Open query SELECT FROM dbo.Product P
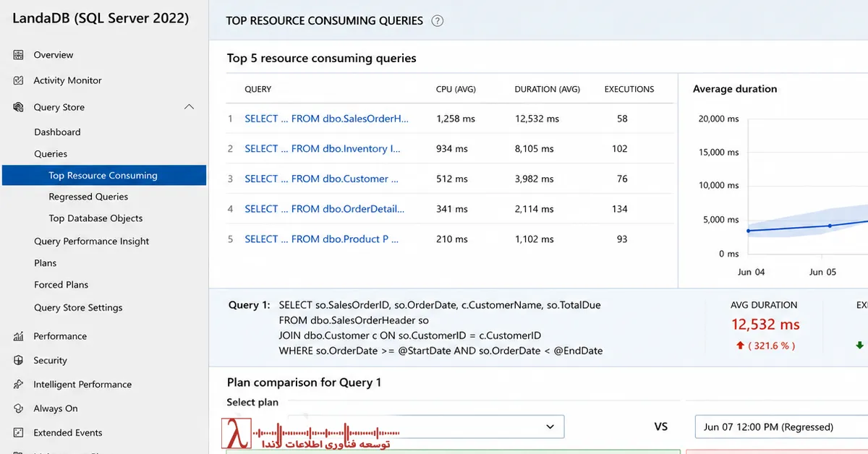Viewport: 868px width, 454px height. pos(322,239)
